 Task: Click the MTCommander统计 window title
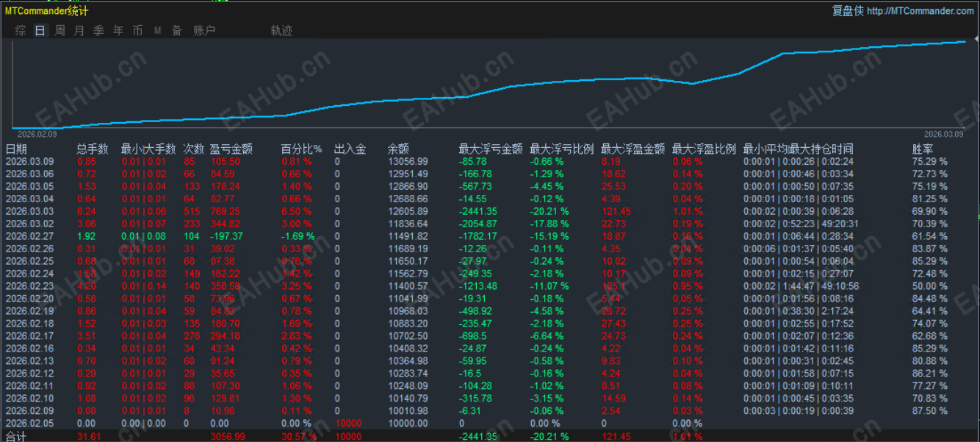[x=46, y=10]
